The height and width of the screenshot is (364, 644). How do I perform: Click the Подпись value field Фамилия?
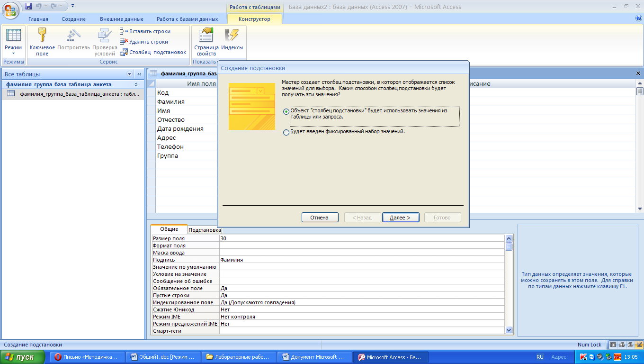click(362, 260)
